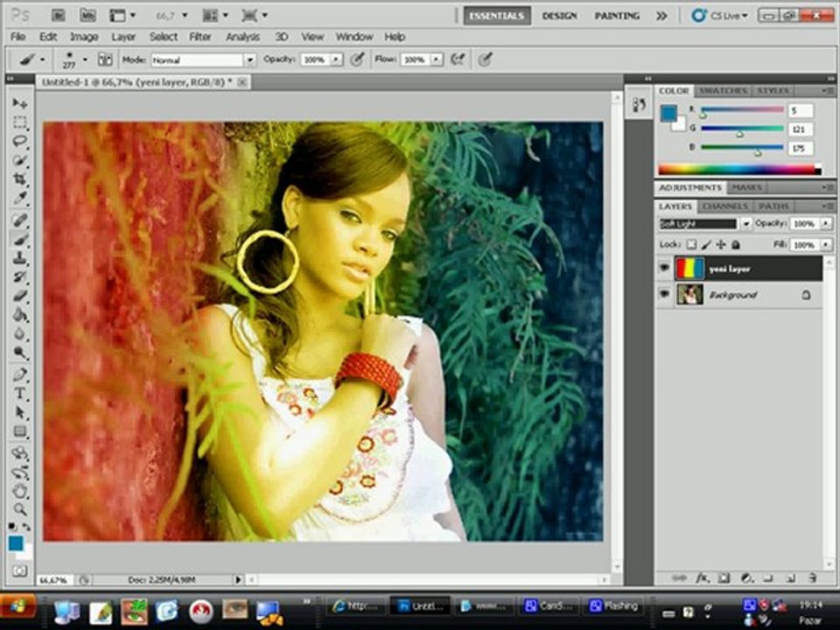Open the layer blend mode dropdown

pos(745,224)
